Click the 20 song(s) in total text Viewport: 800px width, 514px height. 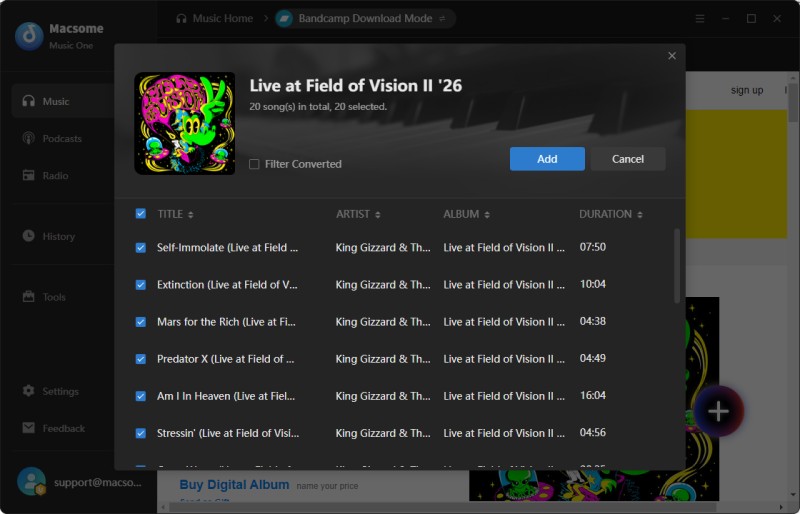[318, 107]
